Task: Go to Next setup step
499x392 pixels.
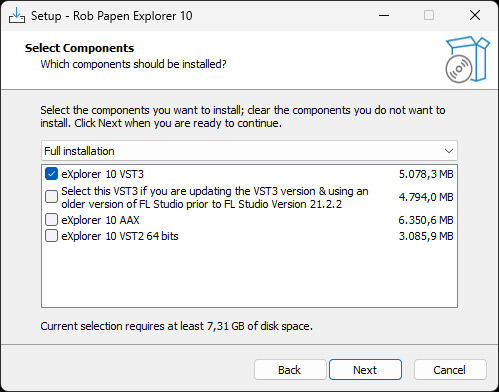Action: point(365,370)
